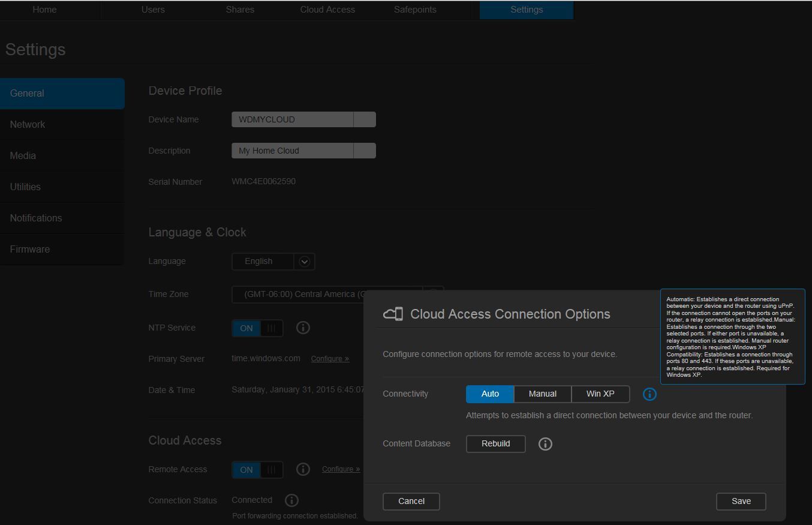Click the Date & Time value text
Image resolution: width=812 pixels, height=525 pixels.
297,390
